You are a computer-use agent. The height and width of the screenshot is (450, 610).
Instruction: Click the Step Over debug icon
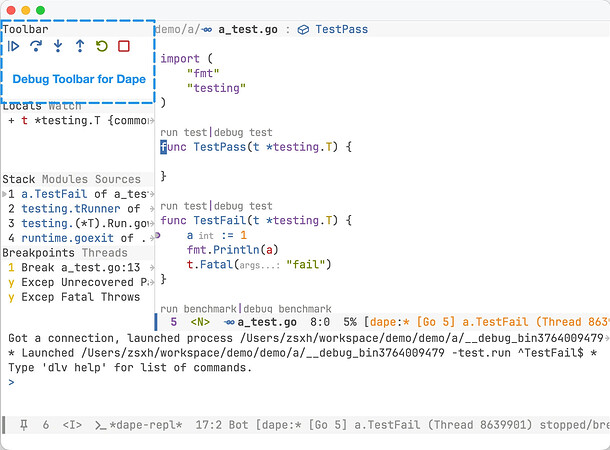[x=36, y=46]
